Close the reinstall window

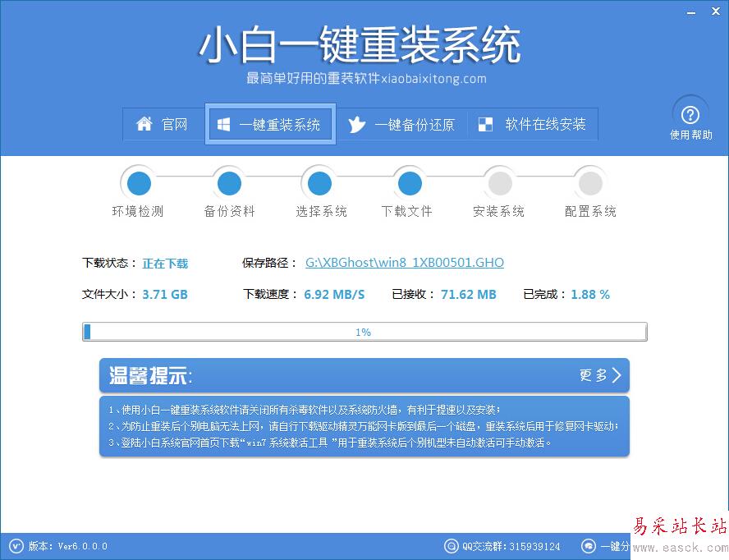coord(716,11)
